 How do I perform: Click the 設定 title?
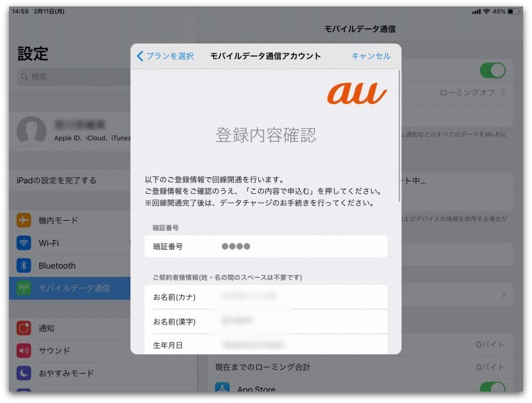click(x=33, y=53)
